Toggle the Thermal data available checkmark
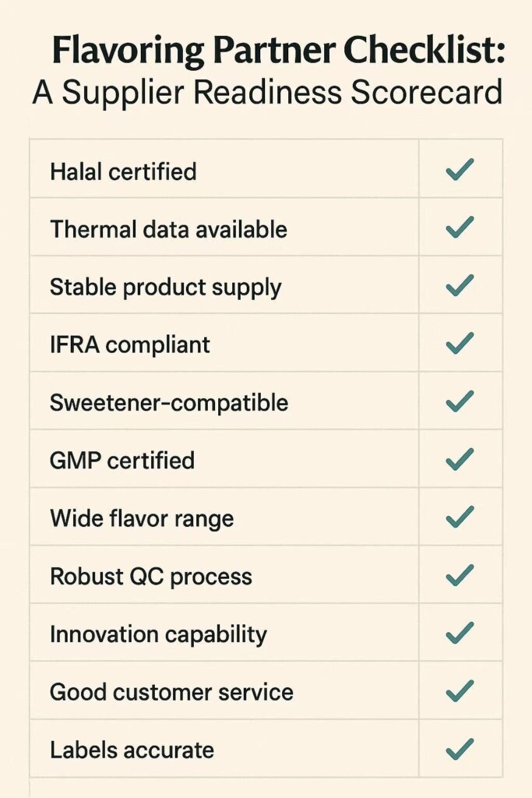532x798 pixels. click(x=460, y=228)
